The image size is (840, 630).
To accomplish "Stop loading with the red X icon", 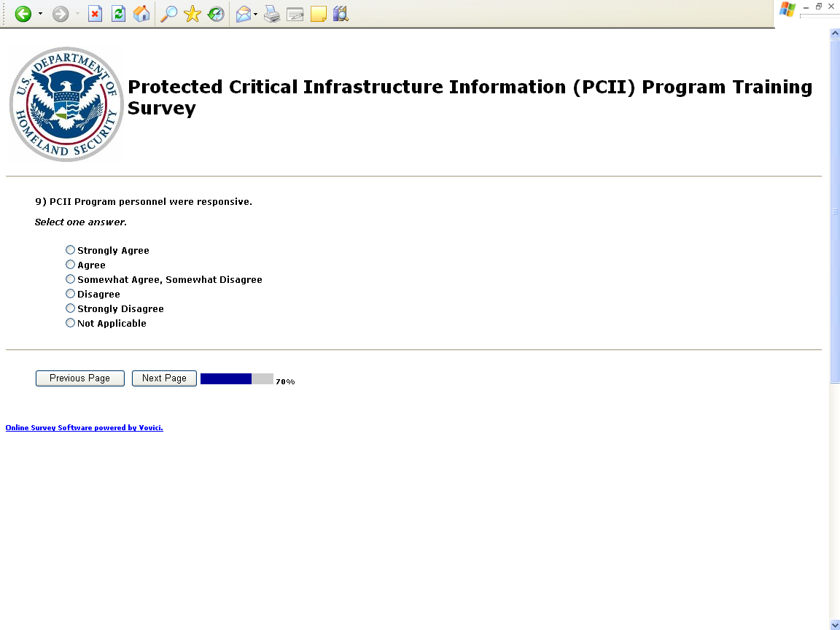I will (x=95, y=14).
